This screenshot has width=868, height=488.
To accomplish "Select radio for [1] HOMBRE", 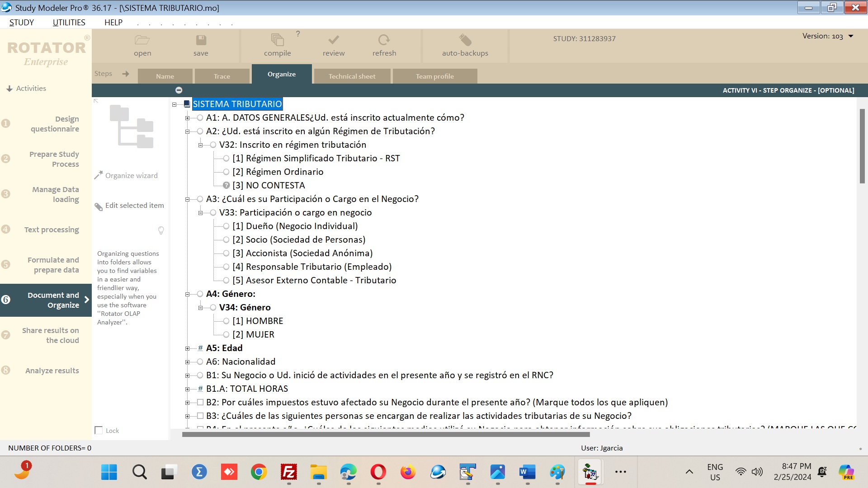I will point(226,321).
